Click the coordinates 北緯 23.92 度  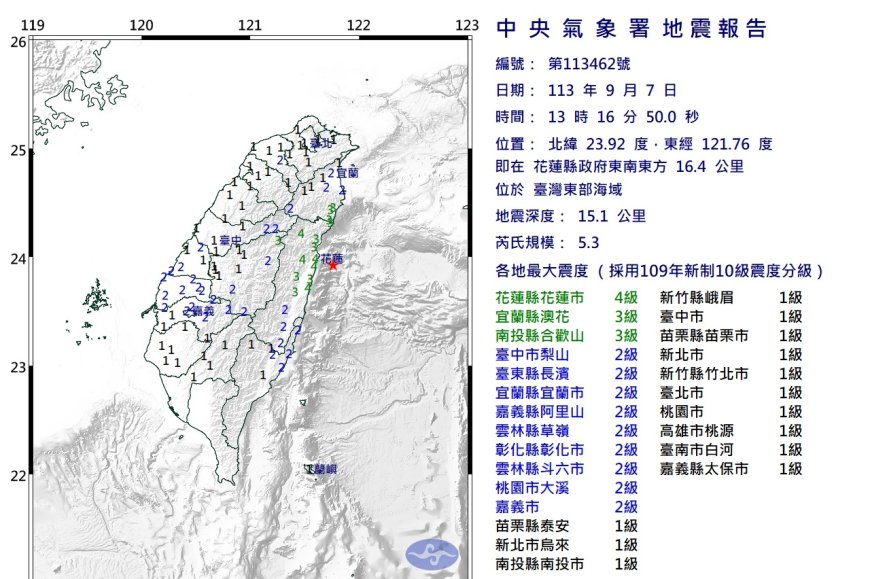pos(598,144)
